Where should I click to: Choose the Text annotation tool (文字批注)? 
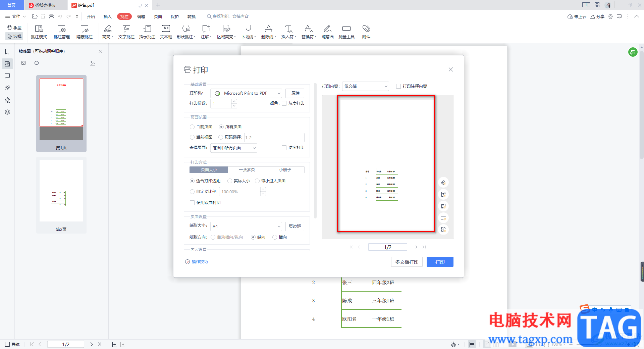(x=126, y=32)
